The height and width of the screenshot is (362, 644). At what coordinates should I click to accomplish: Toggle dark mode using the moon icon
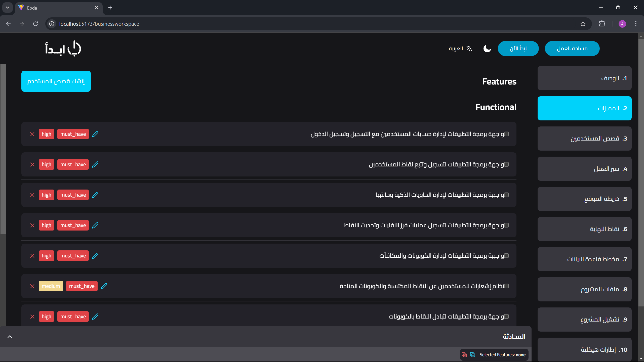487,49
